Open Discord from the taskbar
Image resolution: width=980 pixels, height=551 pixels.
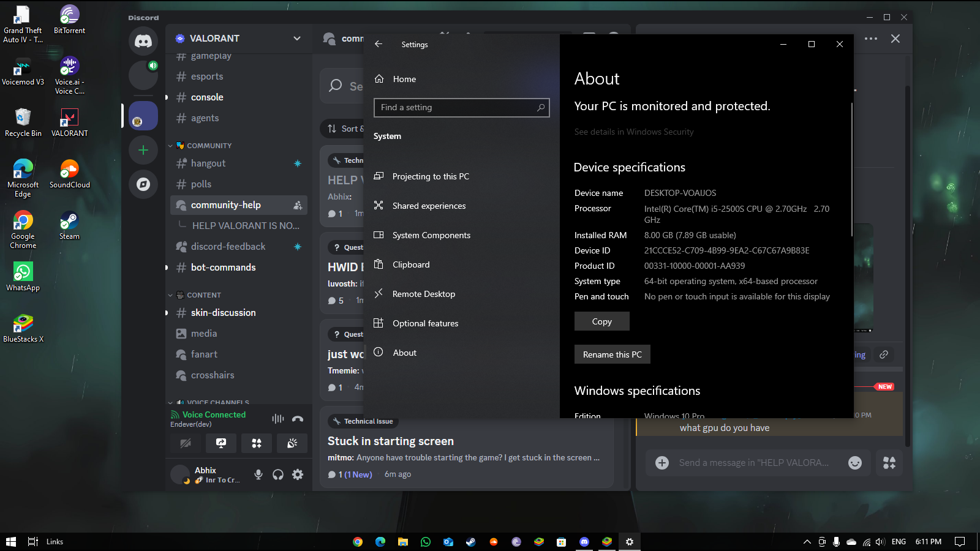(584, 542)
